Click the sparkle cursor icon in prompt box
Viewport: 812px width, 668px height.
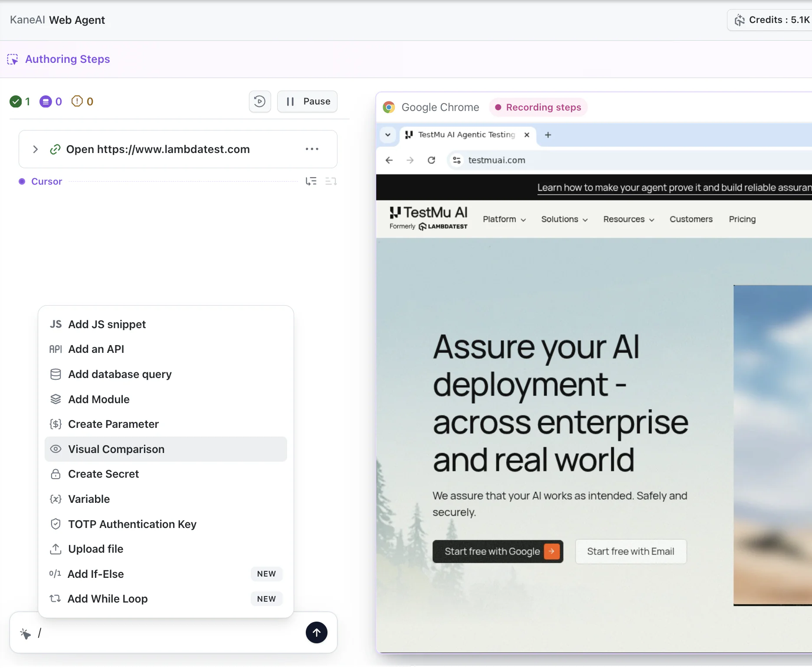[x=25, y=634]
